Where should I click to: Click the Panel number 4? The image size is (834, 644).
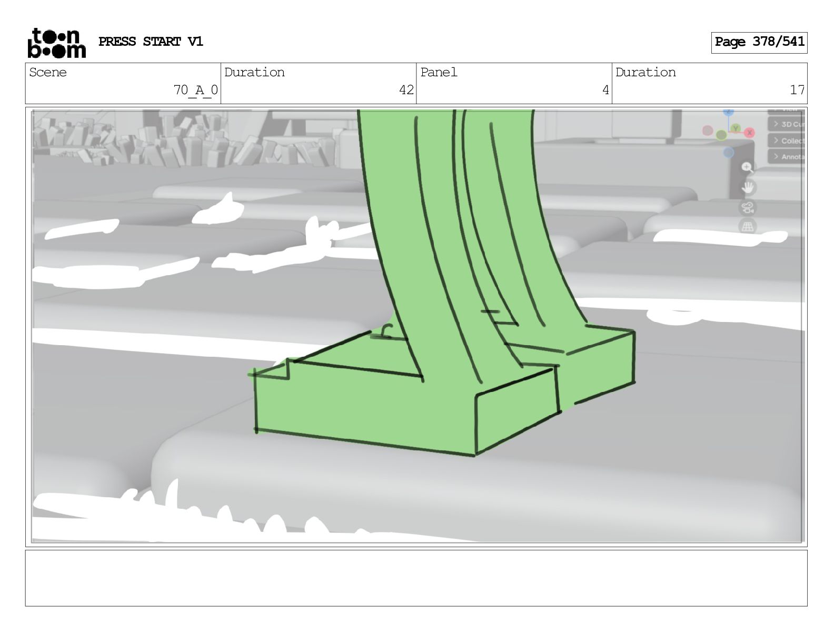click(605, 90)
